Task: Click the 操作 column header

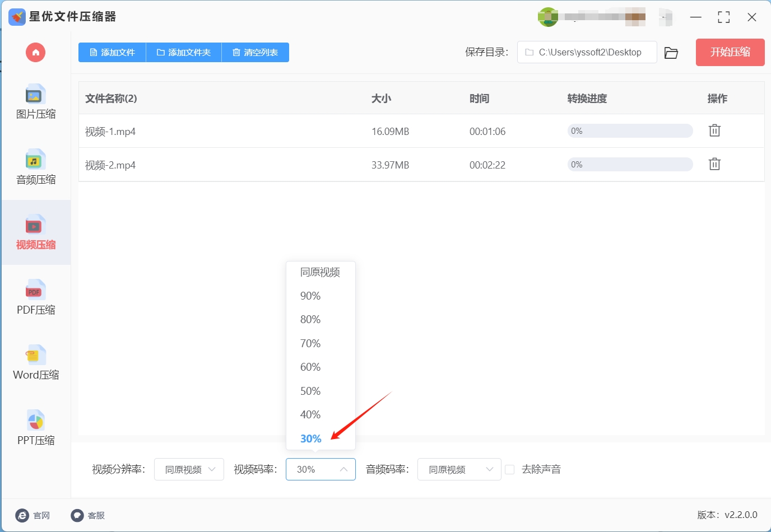Action: pyautogui.click(x=717, y=99)
